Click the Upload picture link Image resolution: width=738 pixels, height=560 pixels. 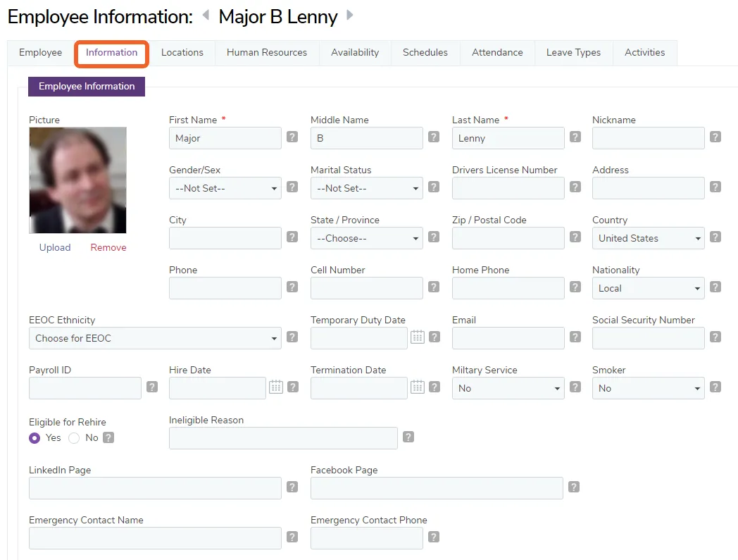point(55,248)
